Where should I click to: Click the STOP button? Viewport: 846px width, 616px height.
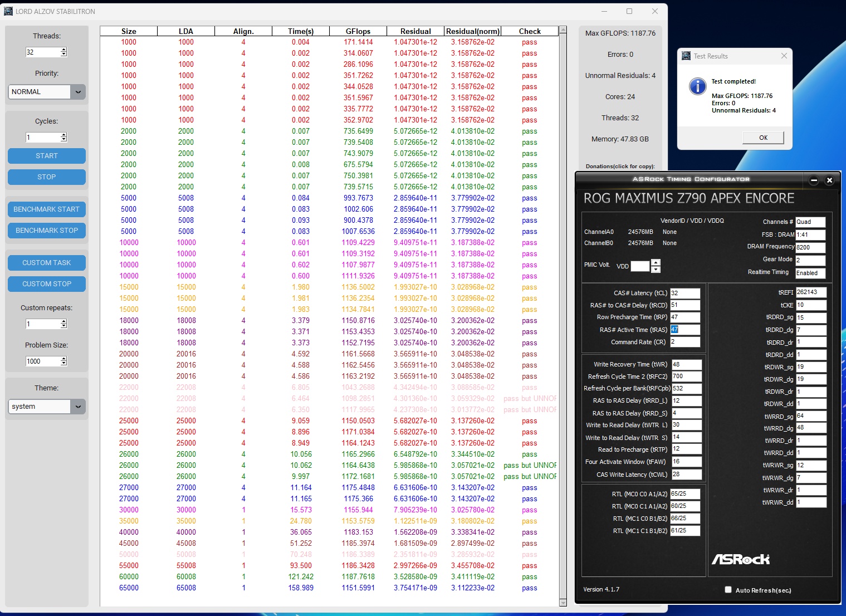47,177
